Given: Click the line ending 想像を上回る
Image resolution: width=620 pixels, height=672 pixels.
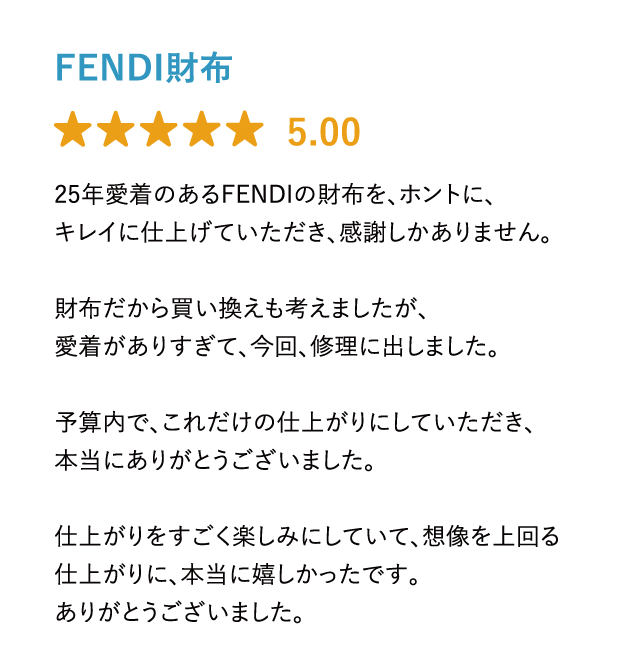Looking at the screenshot, I should coord(307,537).
